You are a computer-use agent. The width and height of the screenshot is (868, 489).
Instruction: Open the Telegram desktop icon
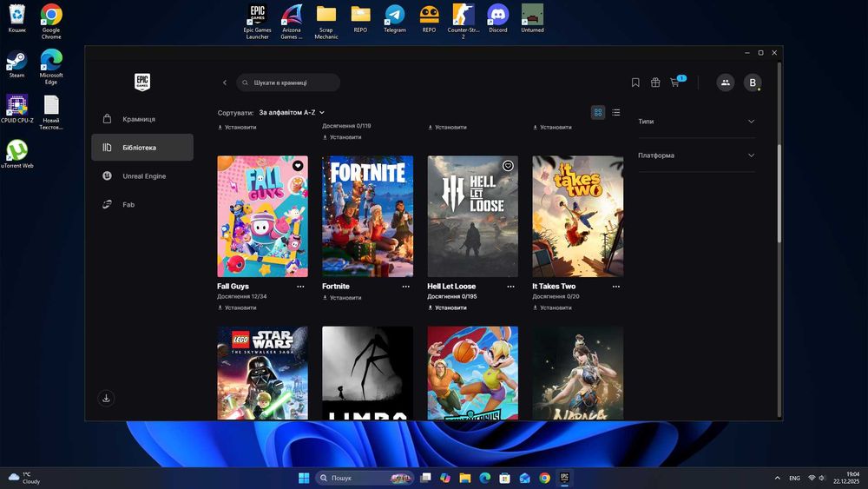click(395, 19)
